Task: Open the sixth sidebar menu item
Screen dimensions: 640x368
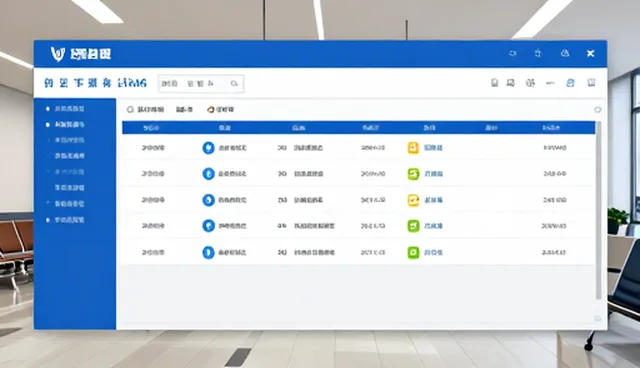Action: (69, 188)
